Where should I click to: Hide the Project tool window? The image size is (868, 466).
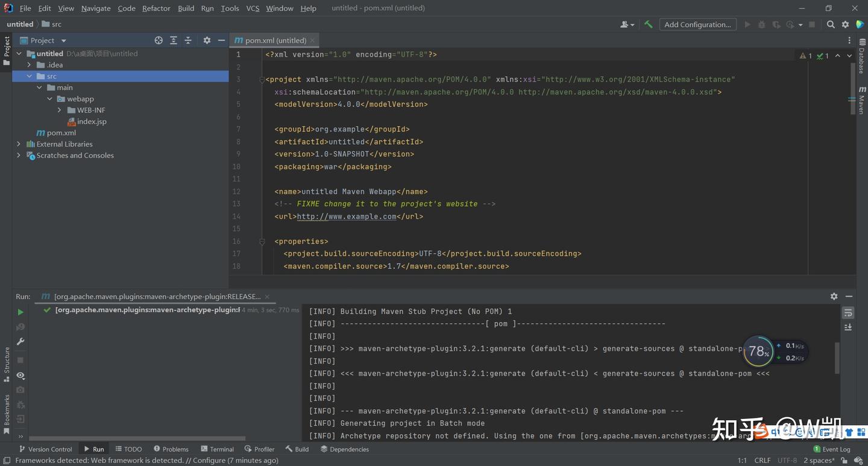221,40
